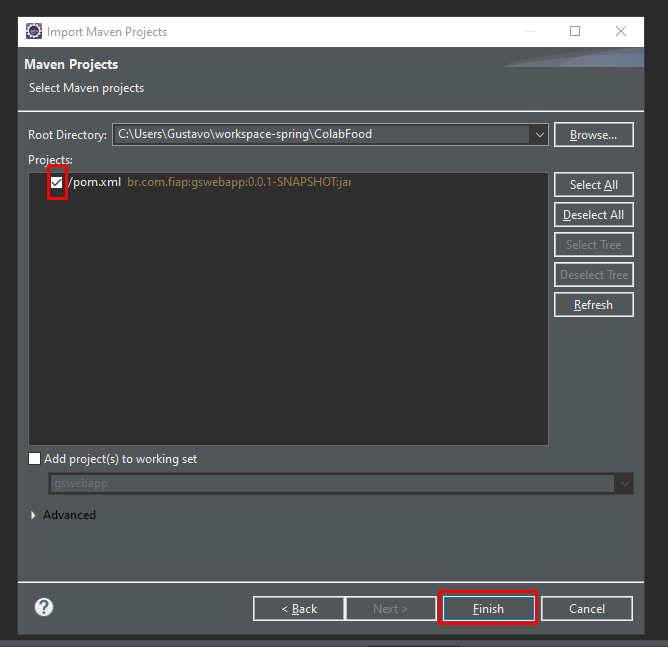Maximize the Import Maven Projects window
This screenshot has width=668, height=647.
[575, 31]
